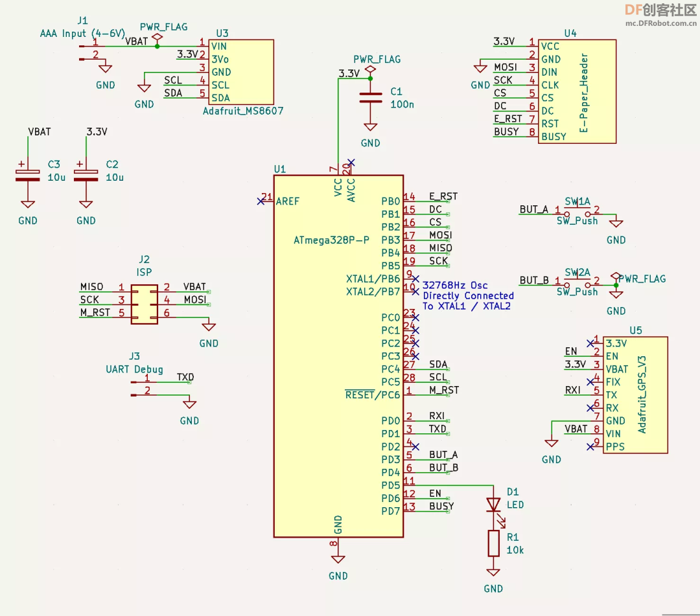This screenshot has height=616, width=700.
Task: Click the '100n' value of C1
Action: click(x=402, y=104)
